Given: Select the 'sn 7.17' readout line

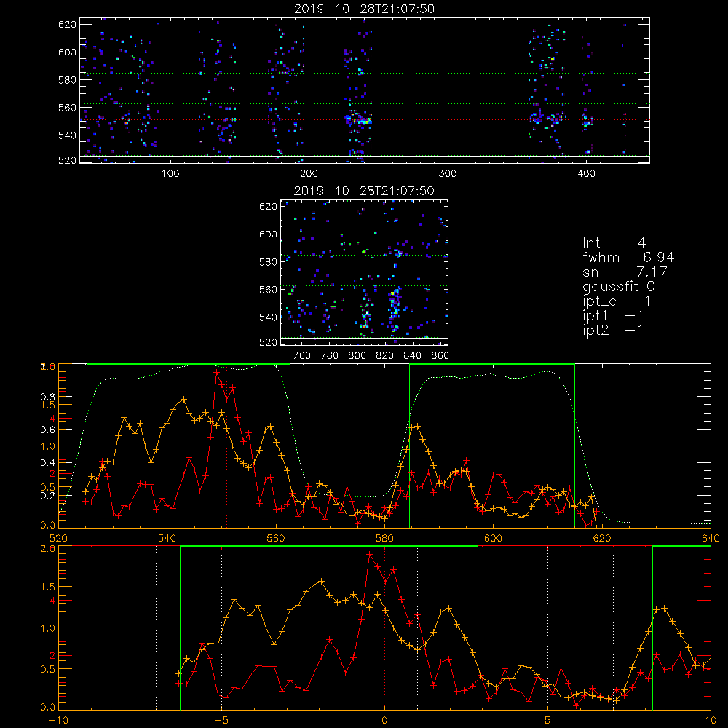Looking at the screenshot, I should point(625,272).
